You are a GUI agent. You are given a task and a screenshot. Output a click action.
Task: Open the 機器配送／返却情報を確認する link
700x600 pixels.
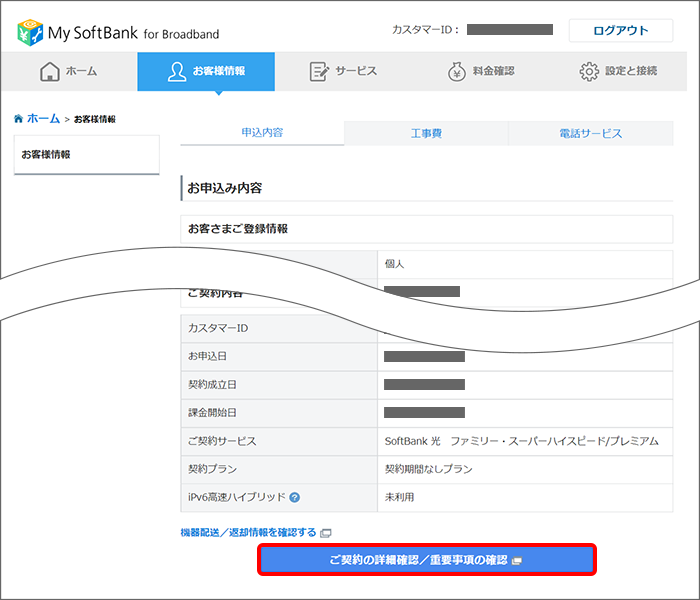(248, 533)
